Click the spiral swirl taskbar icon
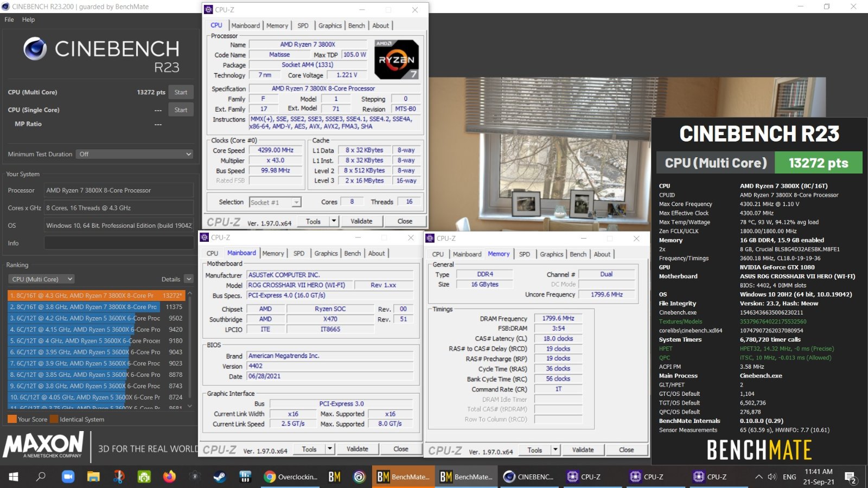The image size is (868, 488). tap(359, 477)
